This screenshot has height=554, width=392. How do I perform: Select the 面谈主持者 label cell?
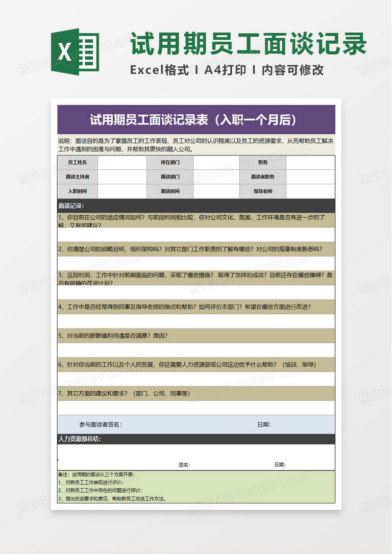[77, 177]
